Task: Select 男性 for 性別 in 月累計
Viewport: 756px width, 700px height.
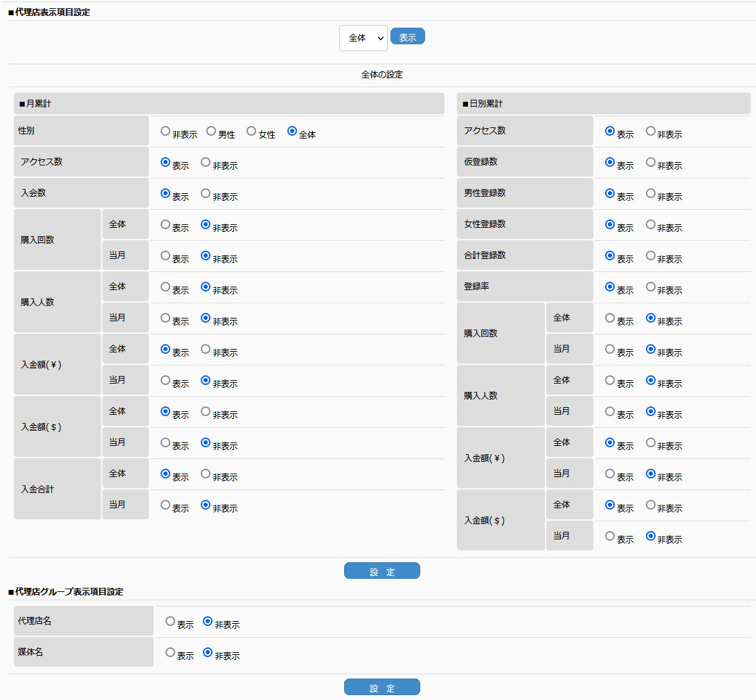Action: click(x=211, y=131)
